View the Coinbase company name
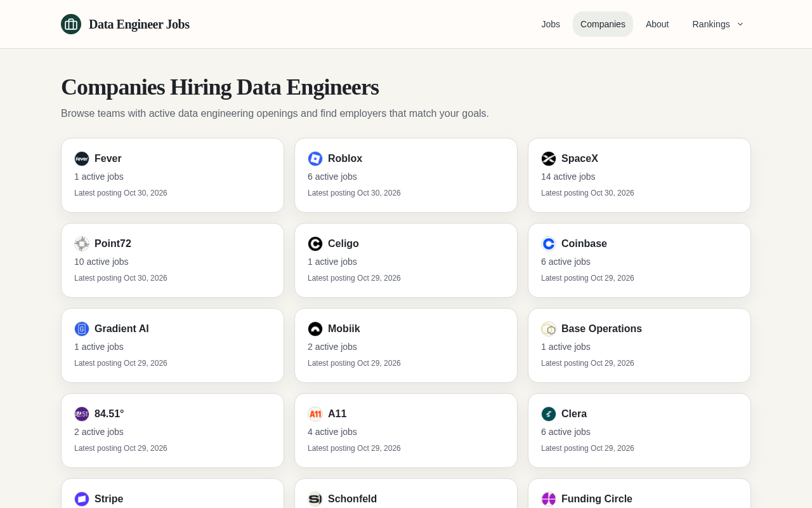This screenshot has width=812, height=508. pos(584,244)
